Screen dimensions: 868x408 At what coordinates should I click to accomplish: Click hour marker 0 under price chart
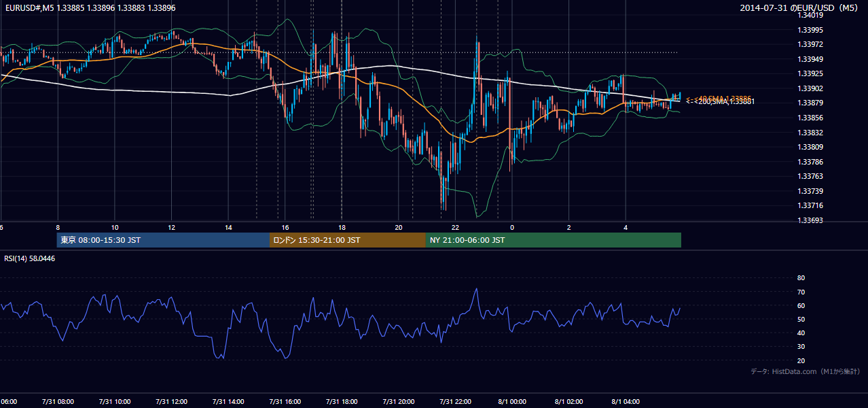tap(513, 228)
